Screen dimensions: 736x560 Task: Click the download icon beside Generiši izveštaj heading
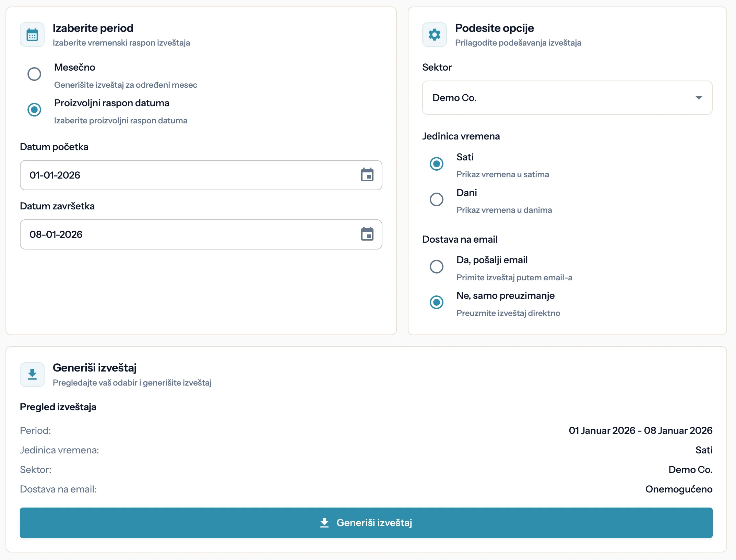(32, 374)
